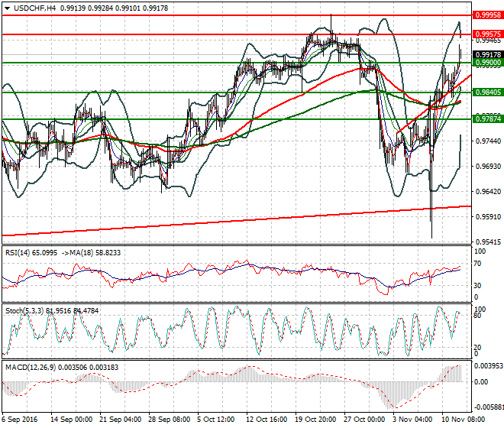The height and width of the screenshot is (428, 504).
Task: Select the green 0.99000 level label
Action: 488,63
